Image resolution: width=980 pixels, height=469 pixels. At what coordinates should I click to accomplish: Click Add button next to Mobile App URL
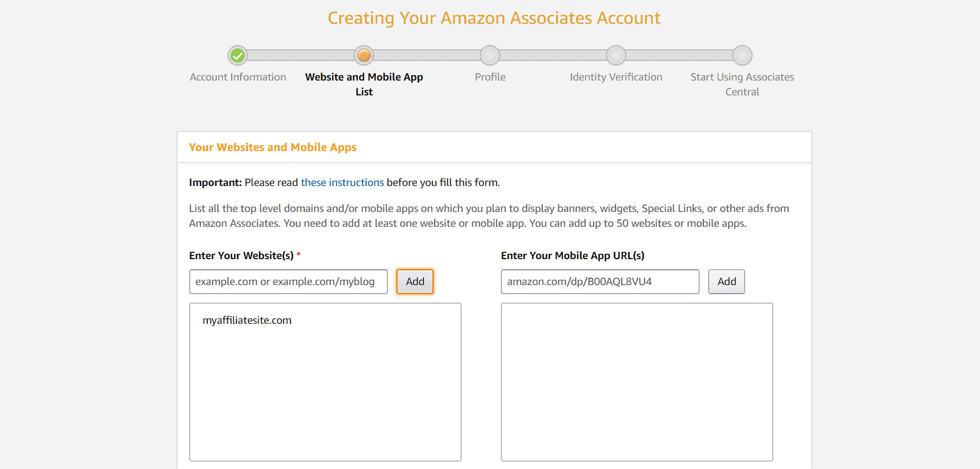pos(727,281)
